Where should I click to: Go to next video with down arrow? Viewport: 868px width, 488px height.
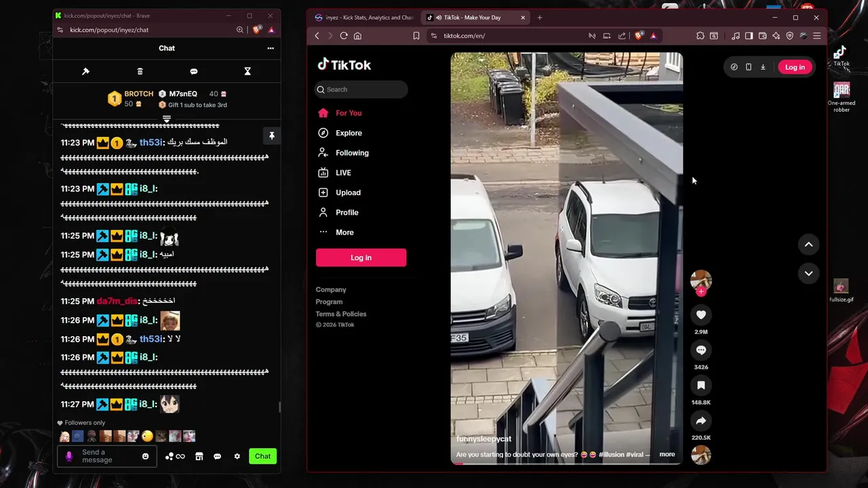(808, 274)
